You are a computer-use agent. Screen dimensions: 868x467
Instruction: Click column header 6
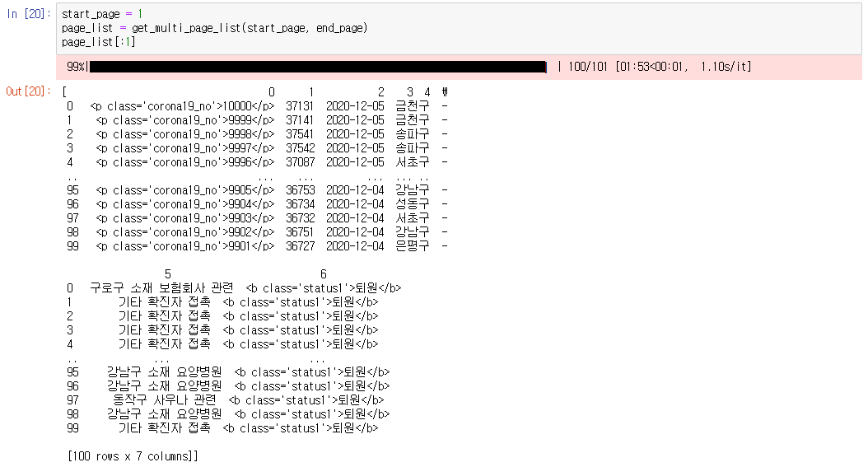click(324, 274)
